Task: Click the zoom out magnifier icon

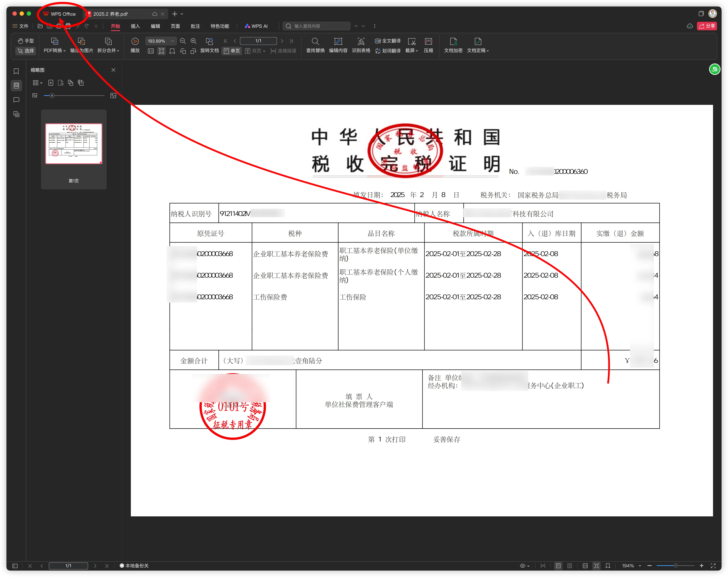Action: click(183, 41)
